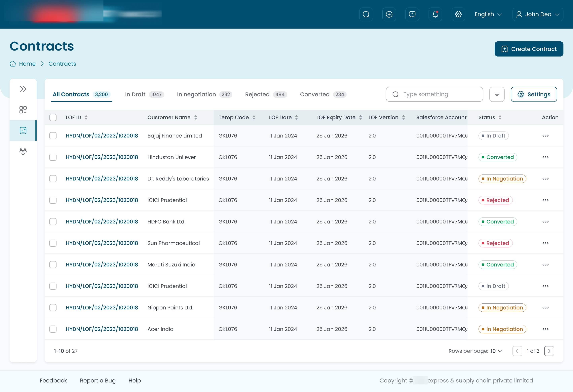
Task: Check the Nippon Paints Ltd. row checkbox
Action: (x=53, y=307)
